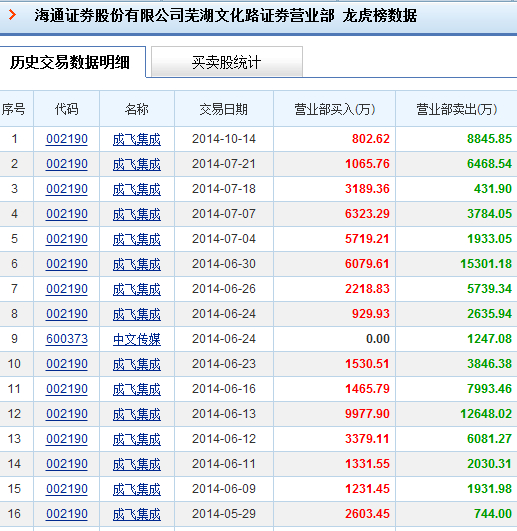Viewport: 517px width, 531px height.
Task: Open stock code 002190 in row 1
Action: [x=67, y=139]
